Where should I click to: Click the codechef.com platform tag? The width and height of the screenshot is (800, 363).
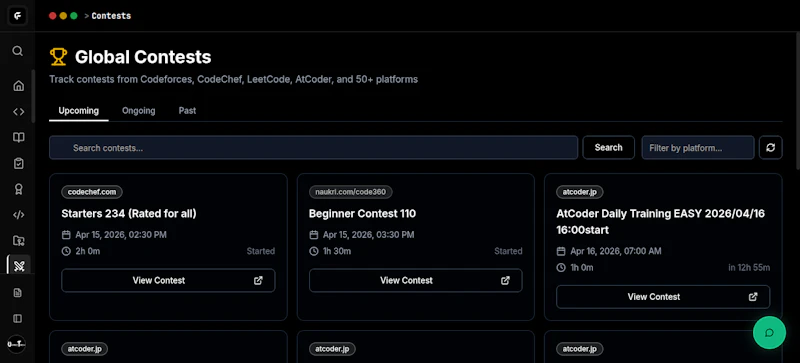coord(92,192)
